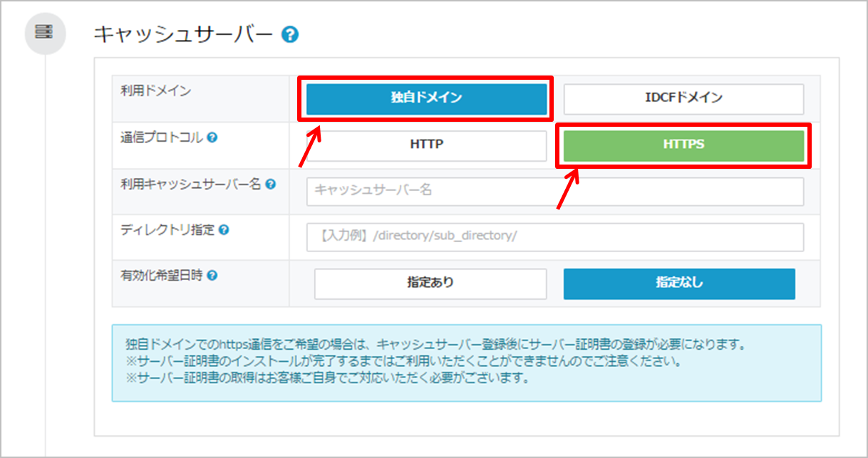Select 指定なし for activation date

678,283
